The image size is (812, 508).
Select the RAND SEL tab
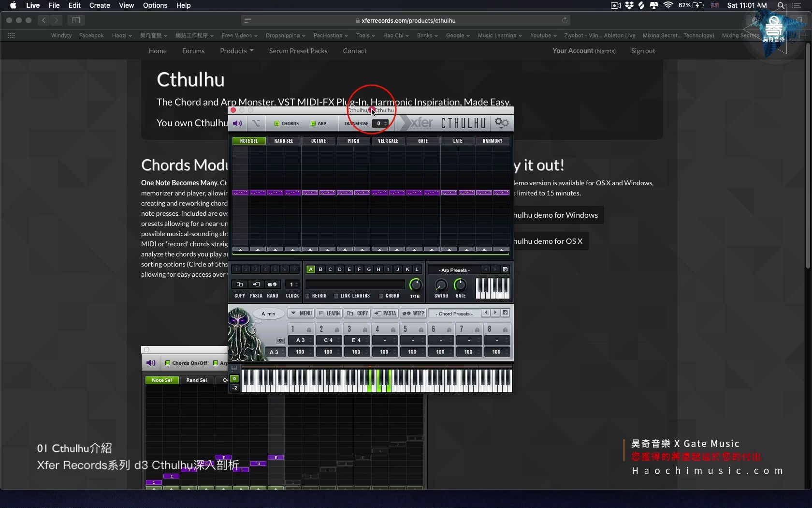tap(284, 141)
